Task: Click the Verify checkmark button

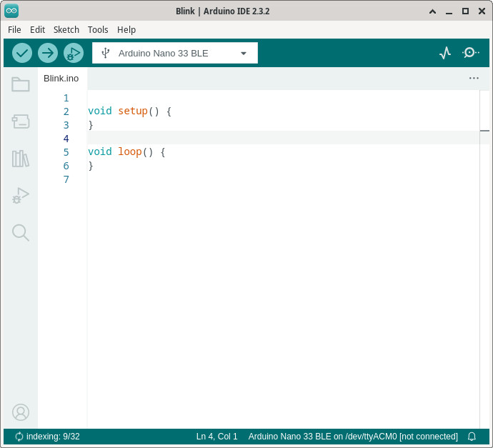Action: pos(22,53)
